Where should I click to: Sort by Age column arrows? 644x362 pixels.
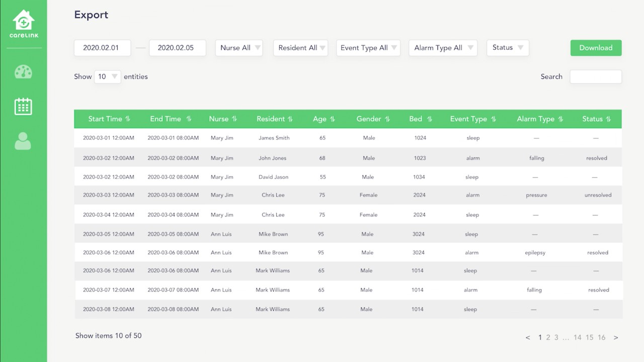click(x=333, y=119)
